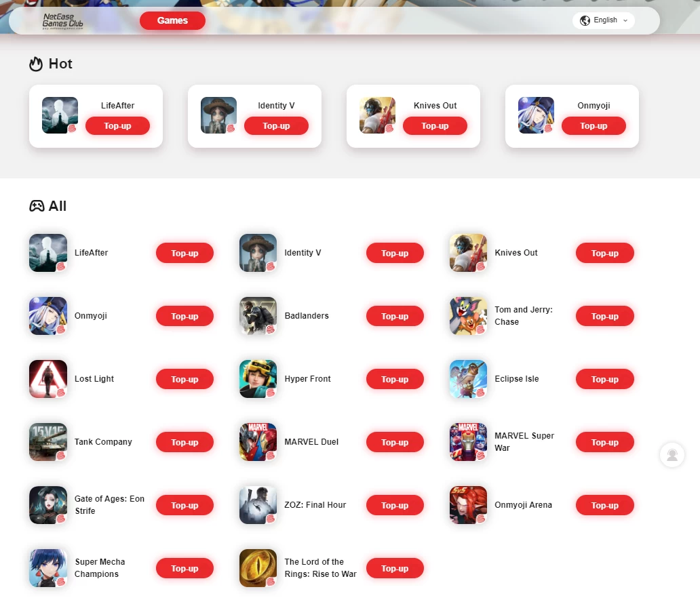The width and height of the screenshot is (700, 602).
Task: Click the Onmyoji Arena game icon
Action: (468, 504)
